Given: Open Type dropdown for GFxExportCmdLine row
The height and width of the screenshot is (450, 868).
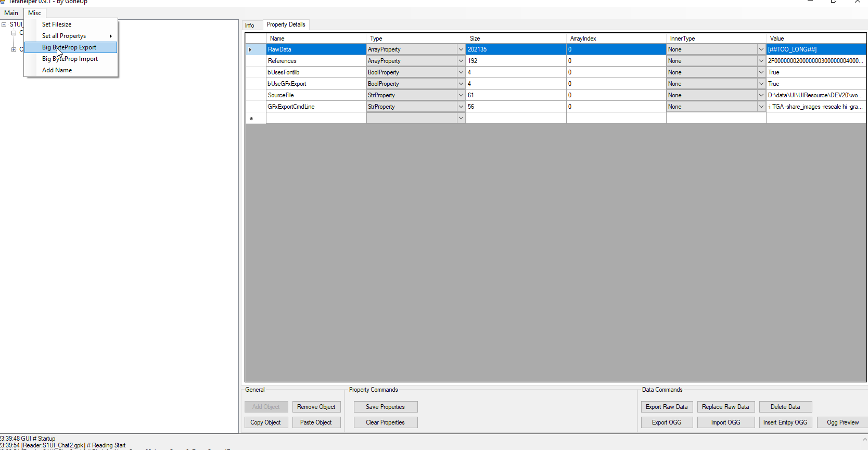Looking at the screenshot, I should click(461, 107).
